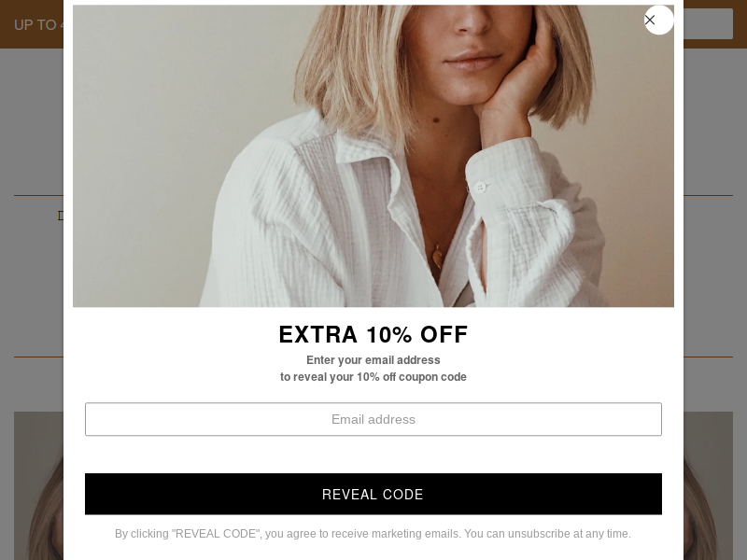Viewport: 747px width, 560px height.
Task: Click the marketing emails disclaimer text
Action: click(x=373, y=534)
